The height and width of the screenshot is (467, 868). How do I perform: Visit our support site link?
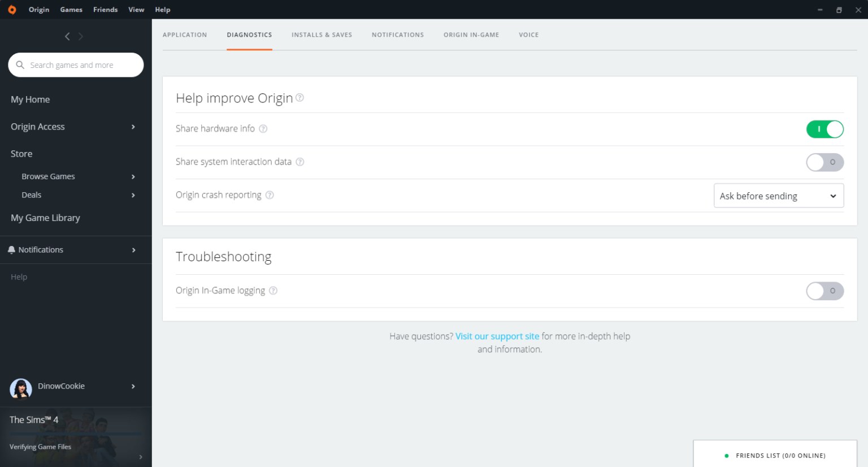point(497,336)
